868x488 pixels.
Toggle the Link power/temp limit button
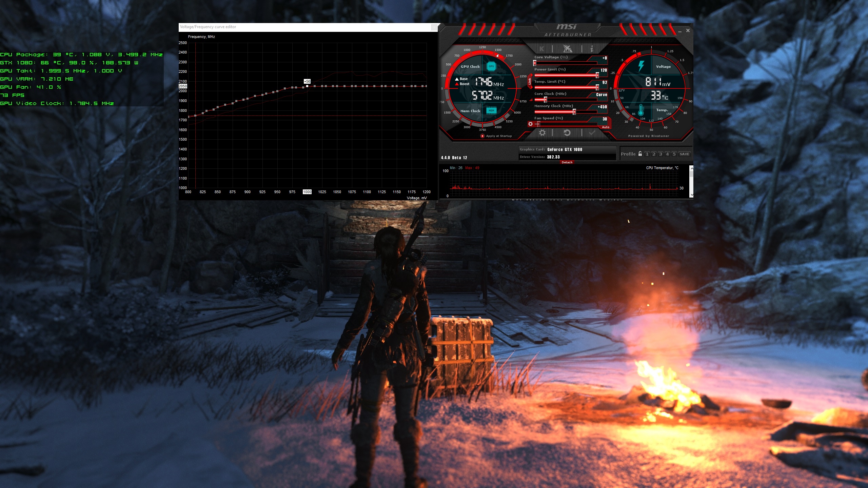pyautogui.click(x=530, y=82)
